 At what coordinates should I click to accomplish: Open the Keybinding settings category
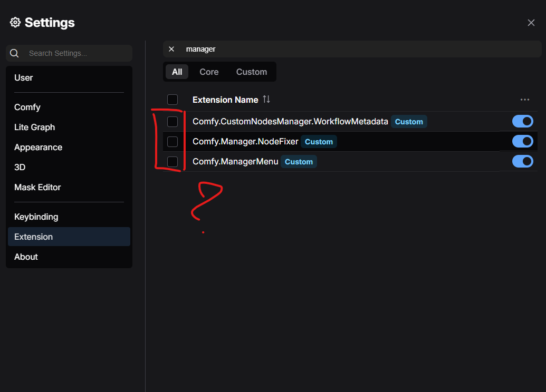[x=69, y=217]
